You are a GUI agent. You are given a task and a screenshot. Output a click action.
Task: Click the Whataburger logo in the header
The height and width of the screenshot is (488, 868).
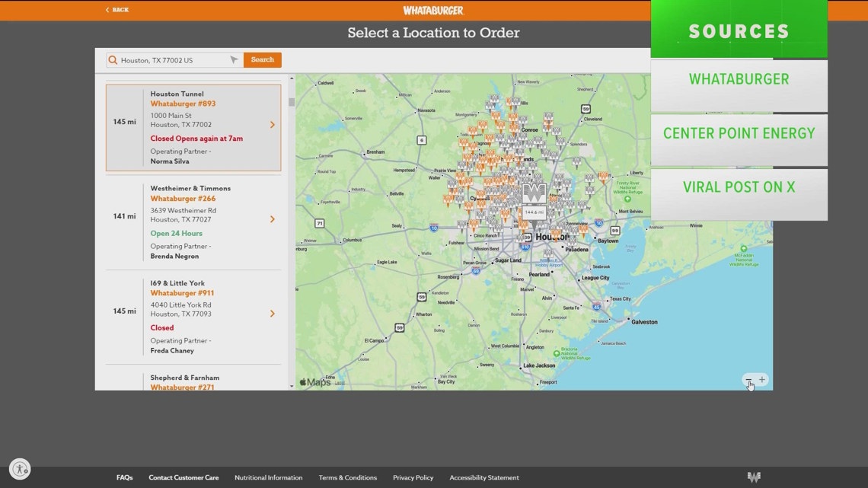[x=433, y=10]
